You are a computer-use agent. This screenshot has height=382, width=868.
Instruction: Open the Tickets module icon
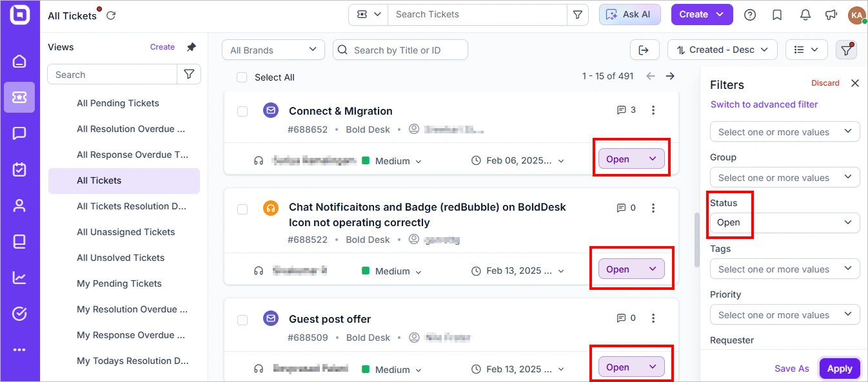(x=19, y=97)
